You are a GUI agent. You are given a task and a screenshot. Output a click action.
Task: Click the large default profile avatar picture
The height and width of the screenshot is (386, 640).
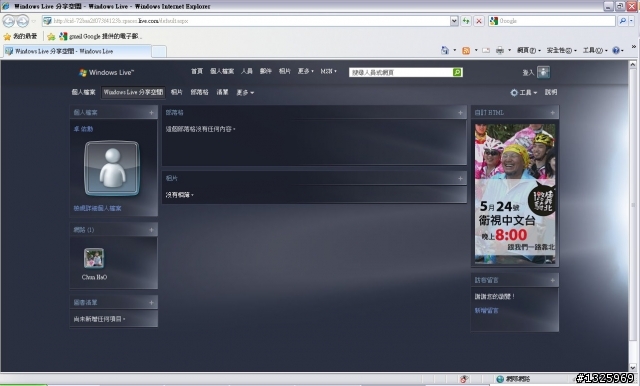point(112,168)
